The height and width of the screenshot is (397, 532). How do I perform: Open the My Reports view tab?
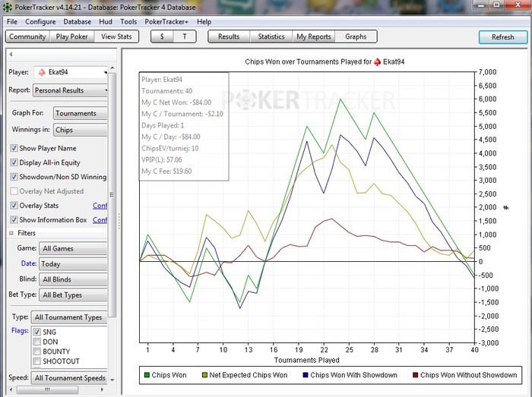tap(313, 36)
